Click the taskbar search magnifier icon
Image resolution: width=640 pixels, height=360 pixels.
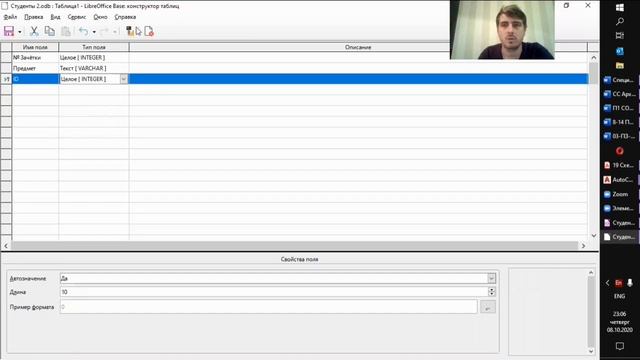[620, 21]
